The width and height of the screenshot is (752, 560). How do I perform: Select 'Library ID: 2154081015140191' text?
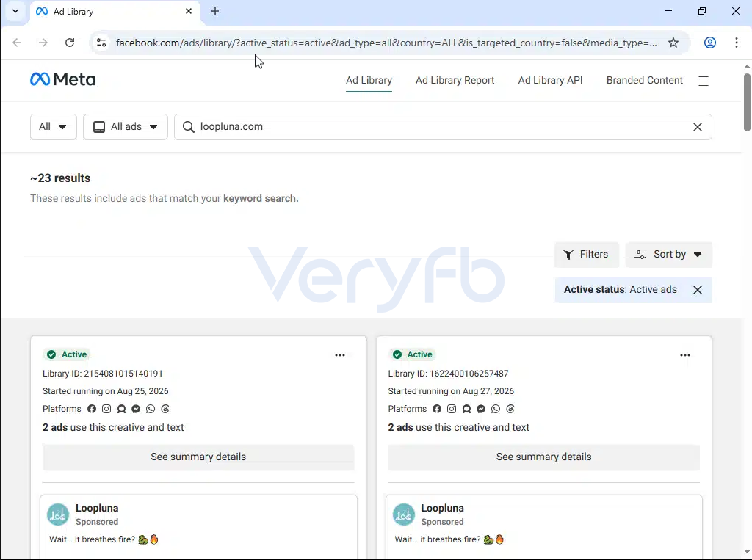tap(103, 374)
